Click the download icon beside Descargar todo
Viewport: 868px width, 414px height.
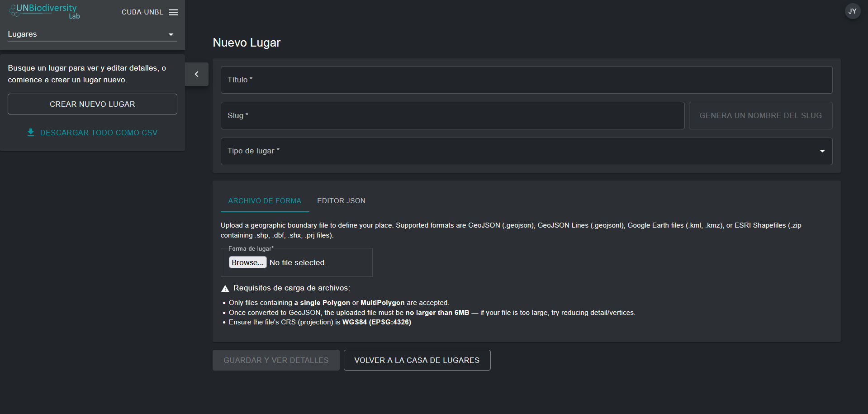click(x=31, y=133)
